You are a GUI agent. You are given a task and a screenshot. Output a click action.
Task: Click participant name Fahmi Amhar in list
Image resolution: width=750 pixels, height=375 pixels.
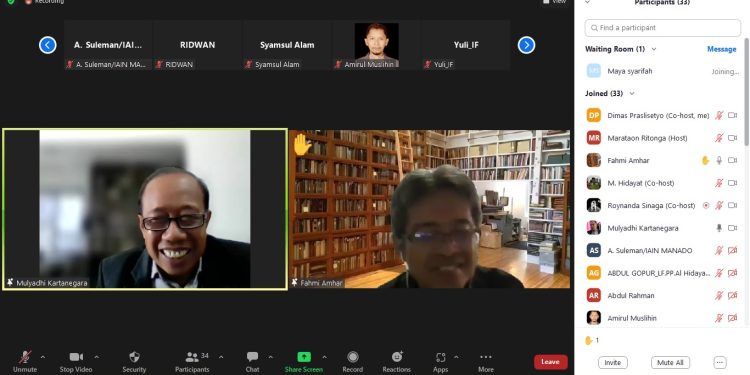point(628,161)
